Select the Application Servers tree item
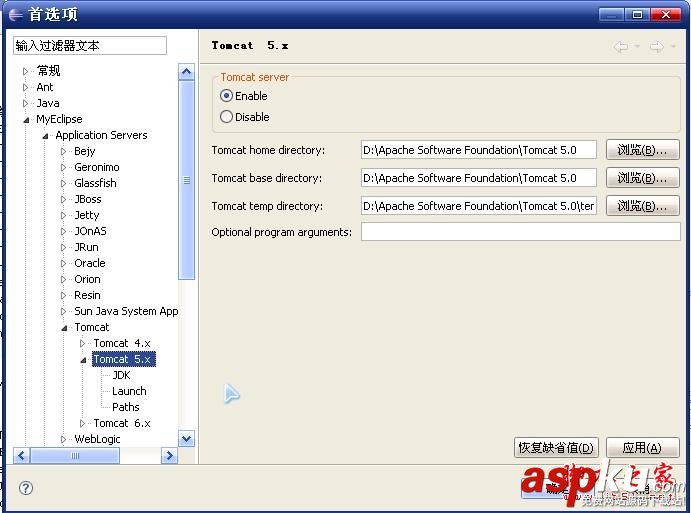The height and width of the screenshot is (513, 691). pyautogui.click(x=101, y=135)
